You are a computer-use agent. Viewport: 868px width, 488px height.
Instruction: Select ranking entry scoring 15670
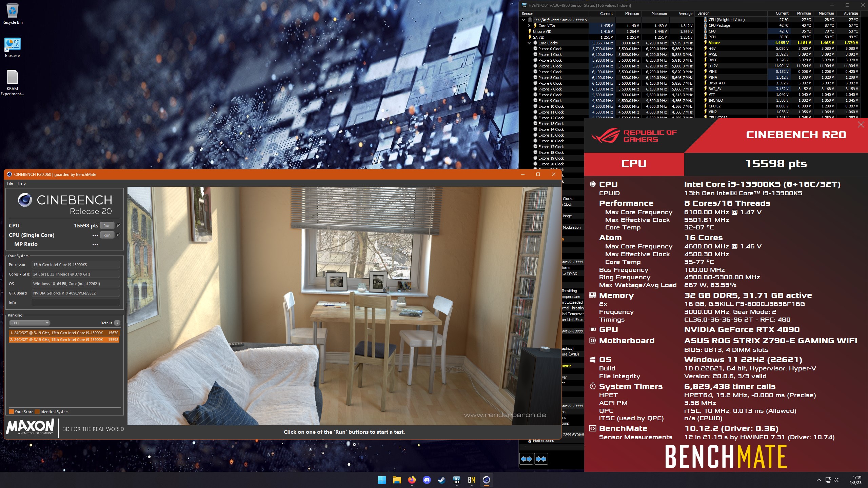click(x=64, y=333)
